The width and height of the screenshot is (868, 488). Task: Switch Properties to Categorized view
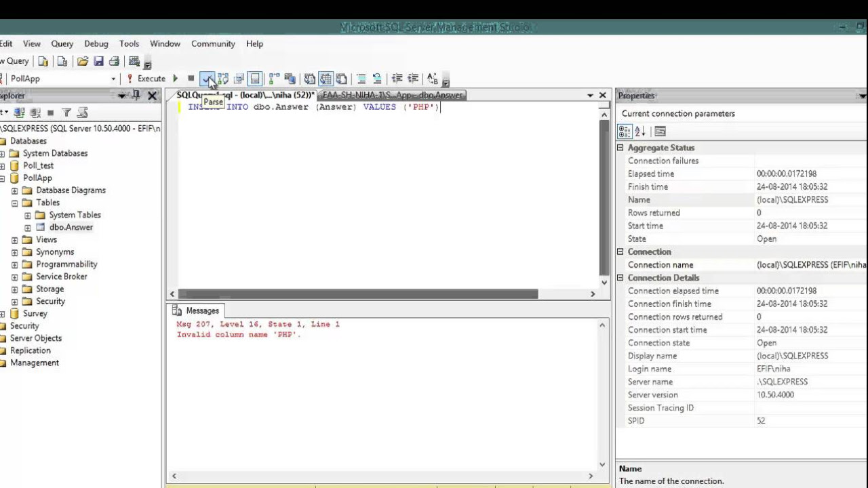pos(625,131)
